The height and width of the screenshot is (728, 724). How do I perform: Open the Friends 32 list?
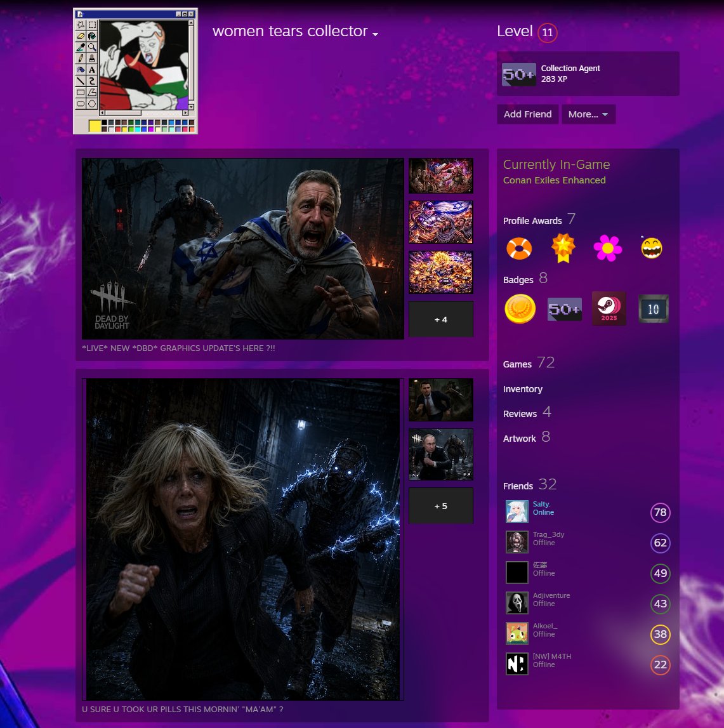[x=530, y=485]
